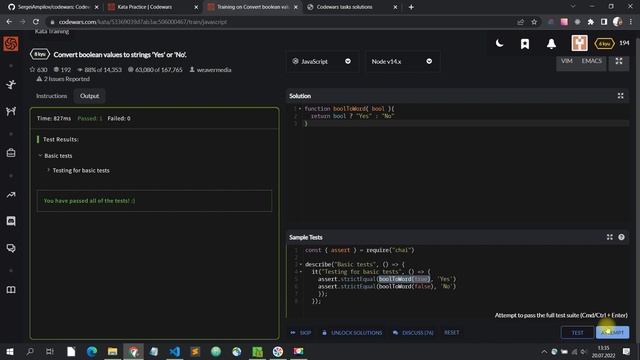Open the Freestyle Sparring sidebar icon

11,111
